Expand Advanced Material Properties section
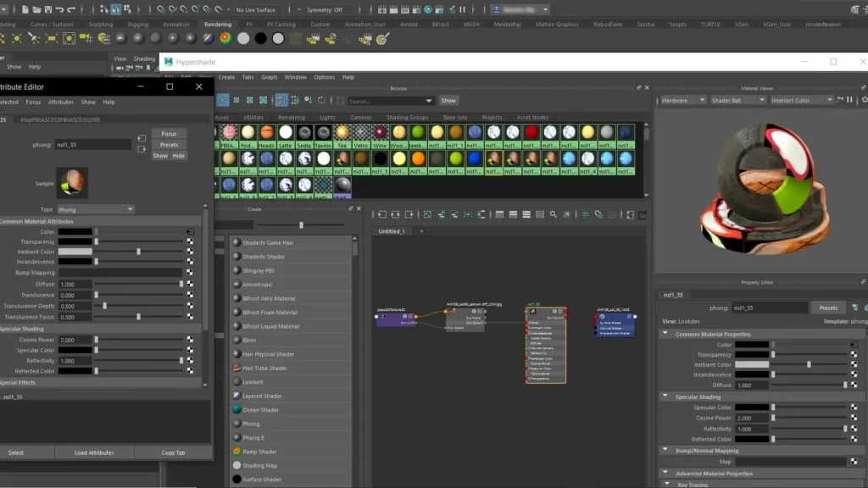Image resolution: width=868 pixels, height=488 pixels. point(665,473)
